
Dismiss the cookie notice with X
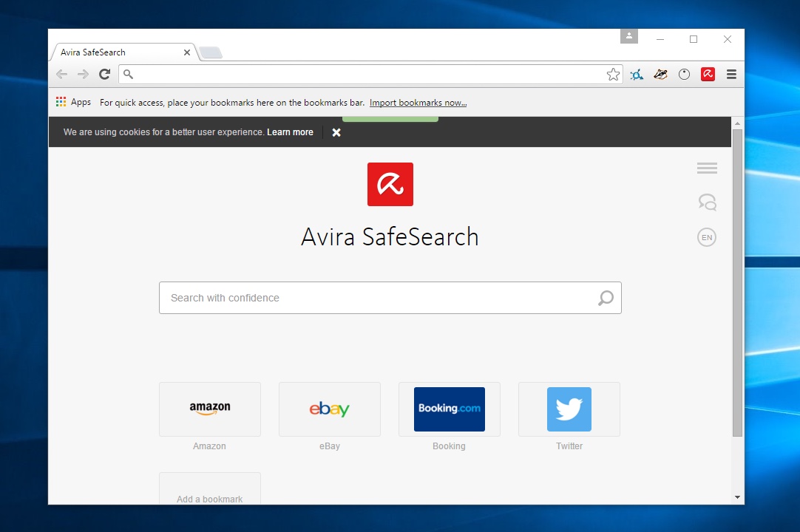[336, 132]
